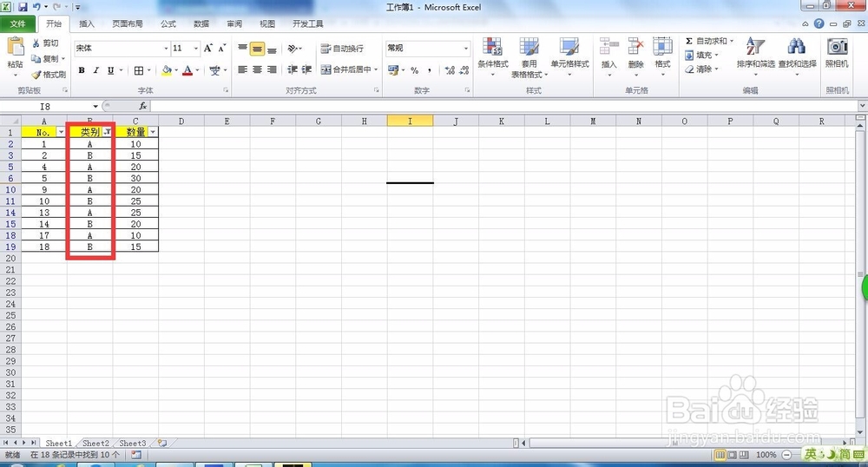Open the Clear (清除) dropdown
This screenshot has height=467, width=868.
702,69
